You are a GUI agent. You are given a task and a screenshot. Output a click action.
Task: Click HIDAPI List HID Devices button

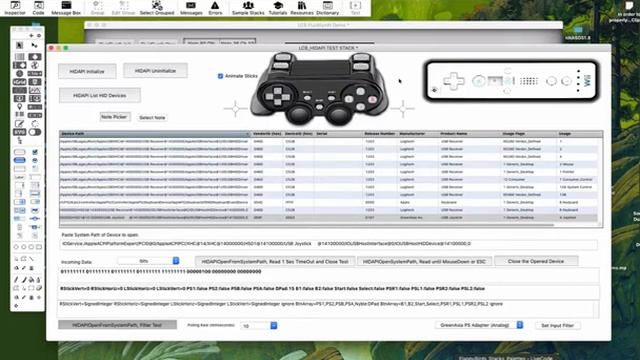tap(100, 96)
